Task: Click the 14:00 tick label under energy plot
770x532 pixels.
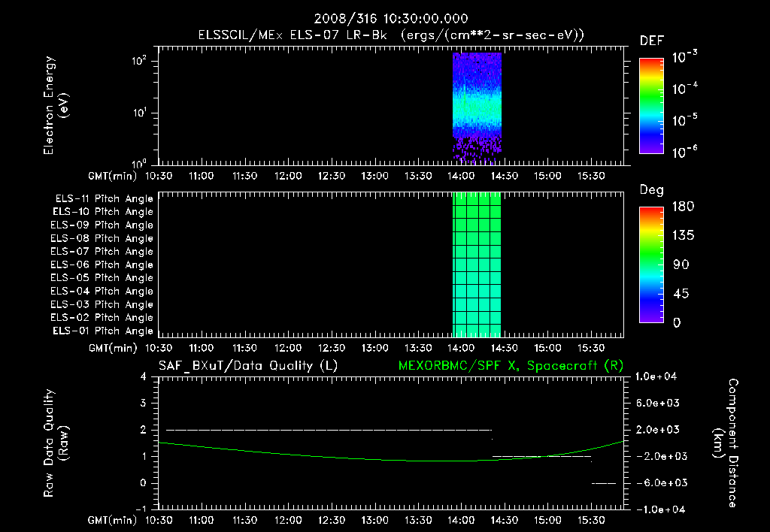Action: (x=461, y=176)
